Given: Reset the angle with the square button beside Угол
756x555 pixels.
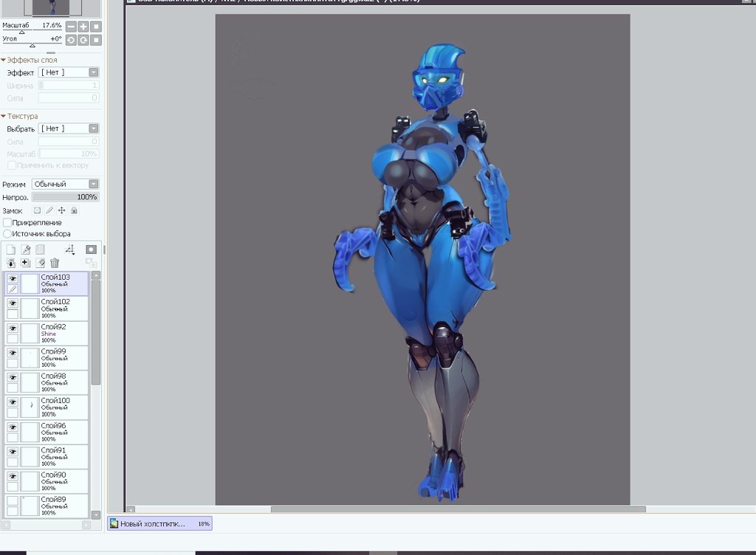Looking at the screenshot, I should point(96,40).
